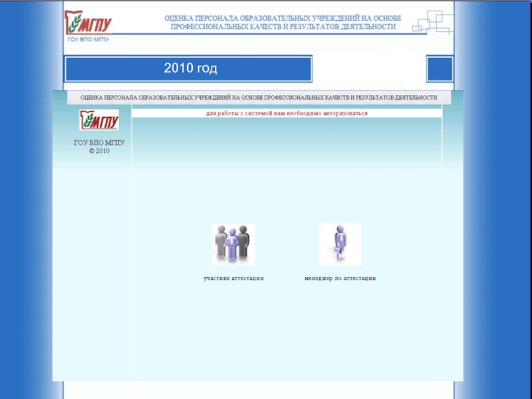Click the red authorization notice text
The width and height of the screenshot is (532, 399).
(x=287, y=113)
